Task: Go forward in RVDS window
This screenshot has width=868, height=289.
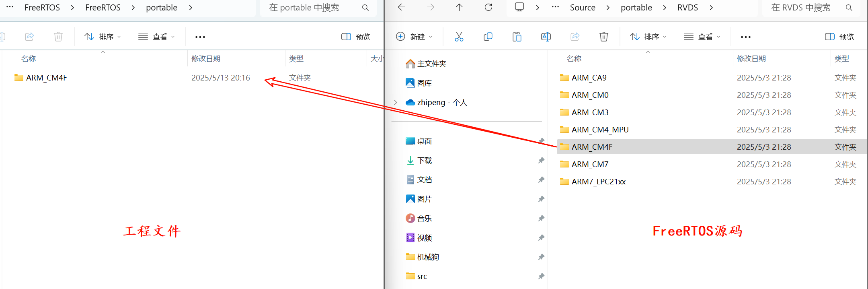Action: [431, 7]
